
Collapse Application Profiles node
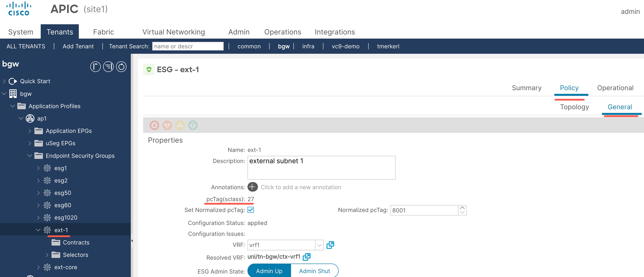pos(13,106)
